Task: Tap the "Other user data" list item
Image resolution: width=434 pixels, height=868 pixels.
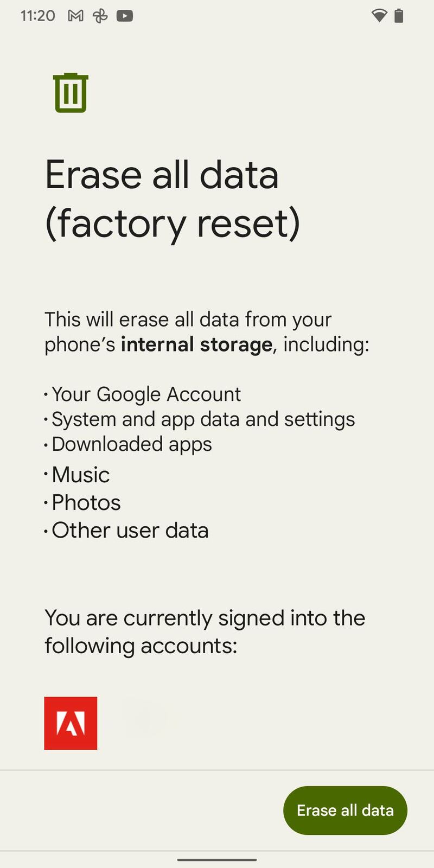Action: point(130,531)
